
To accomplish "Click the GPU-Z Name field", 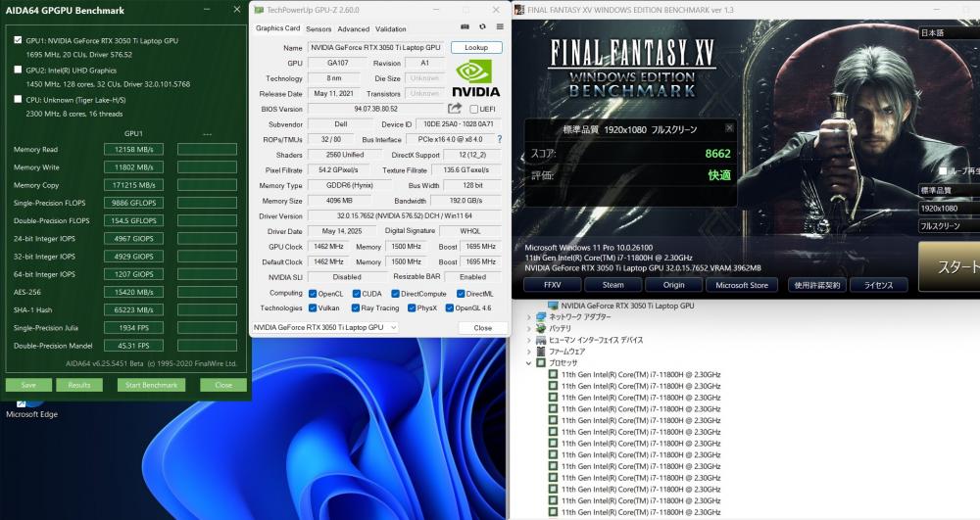I will [376, 47].
